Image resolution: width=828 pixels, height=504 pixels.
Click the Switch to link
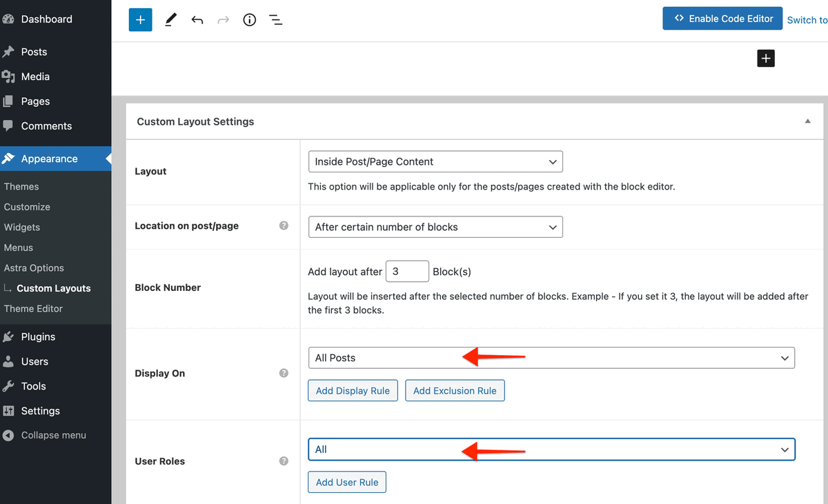pyautogui.click(x=807, y=20)
